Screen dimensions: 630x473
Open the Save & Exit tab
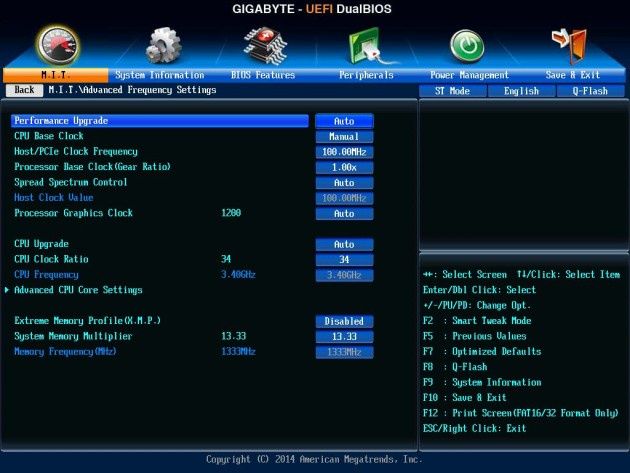click(573, 75)
